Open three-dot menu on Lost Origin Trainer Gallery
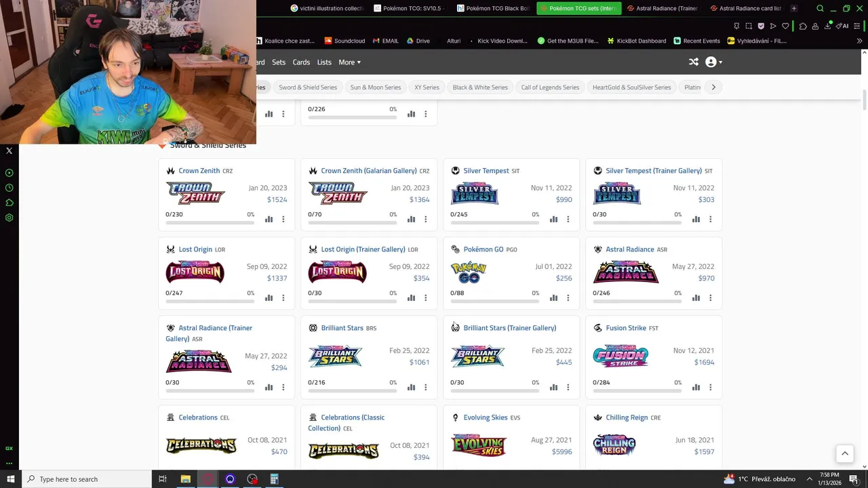 tap(426, 298)
